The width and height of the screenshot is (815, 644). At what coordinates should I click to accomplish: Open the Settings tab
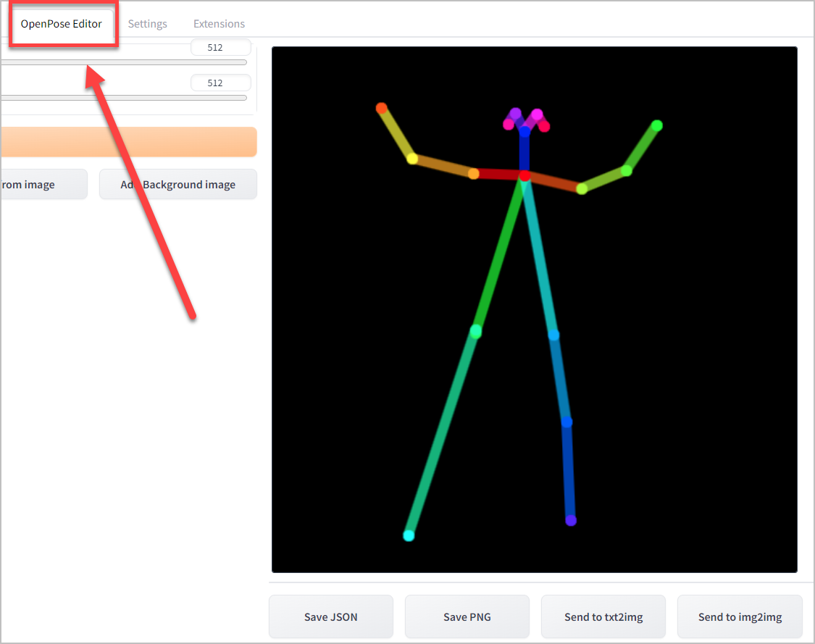click(x=147, y=23)
